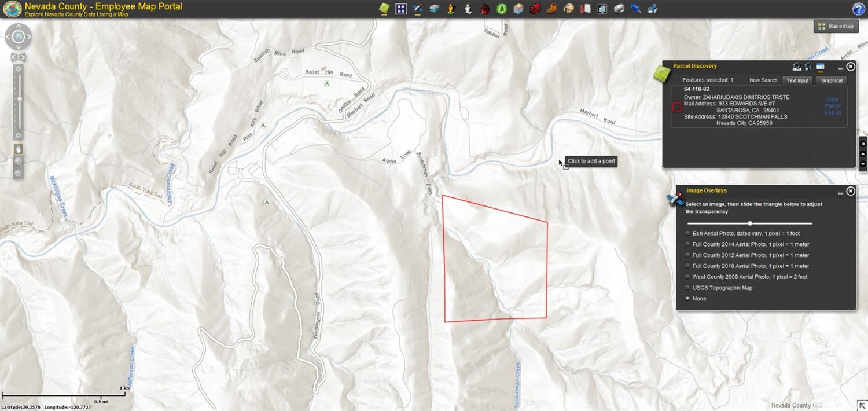
Task: Open the green Parcel Discovery toolbar icon
Action: [x=384, y=9]
